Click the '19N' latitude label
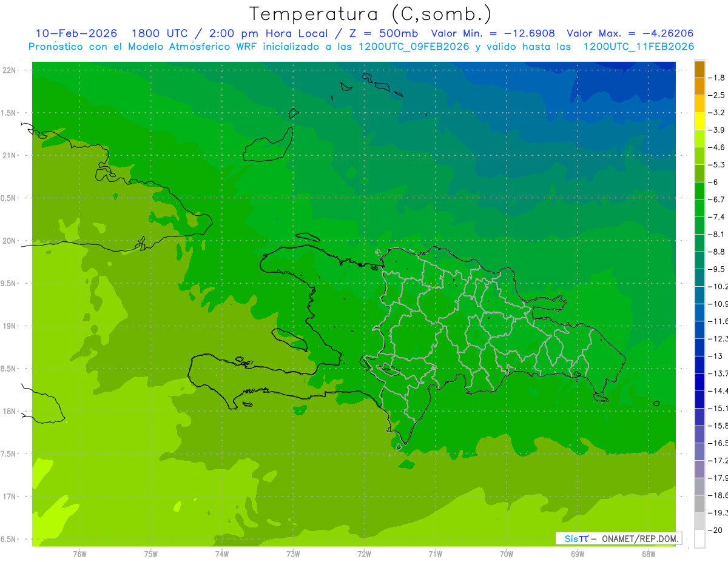Image resolution: width=728 pixels, height=562 pixels. (10, 326)
